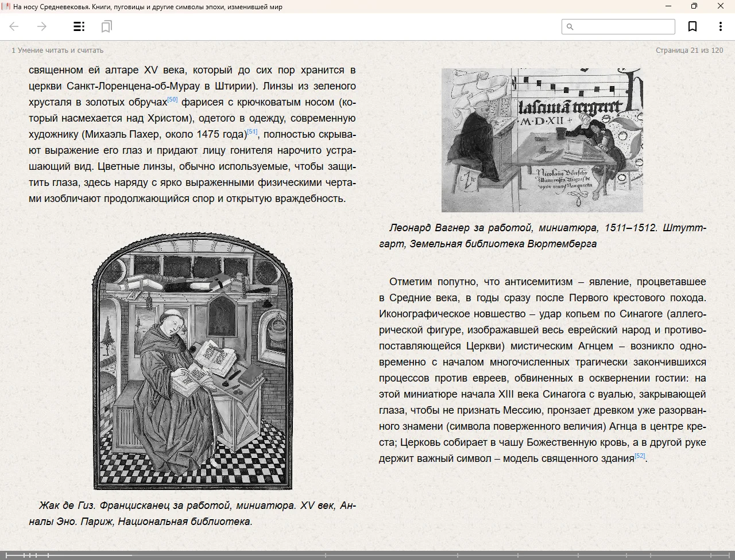735x560 pixels.
Task: Open footnote reference 50
Action: [172, 100]
